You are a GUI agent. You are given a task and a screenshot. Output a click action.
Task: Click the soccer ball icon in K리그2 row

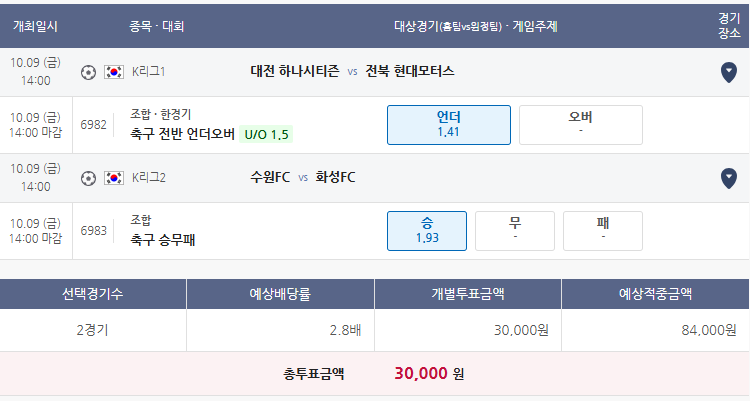88,178
